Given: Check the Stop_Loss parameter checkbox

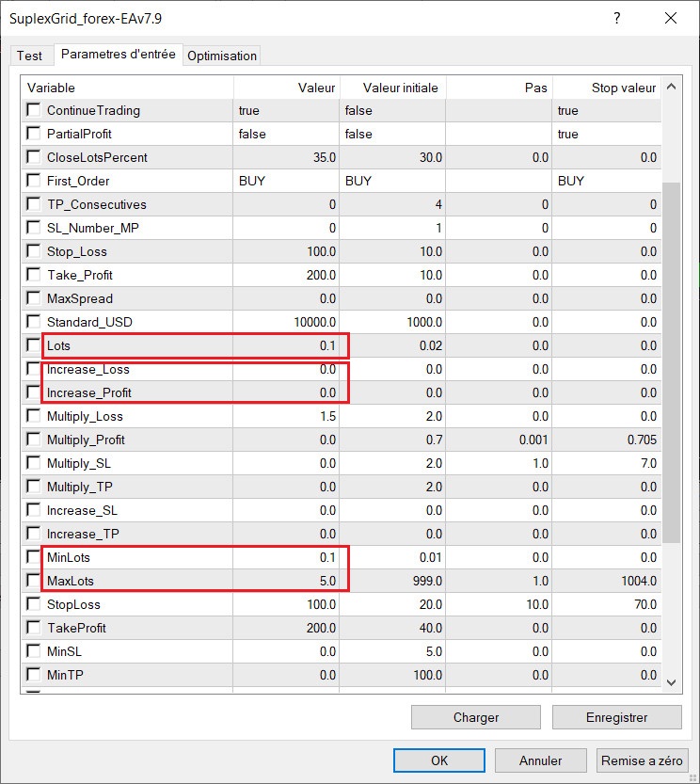Looking at the screenshot, I should click(34, 252).
